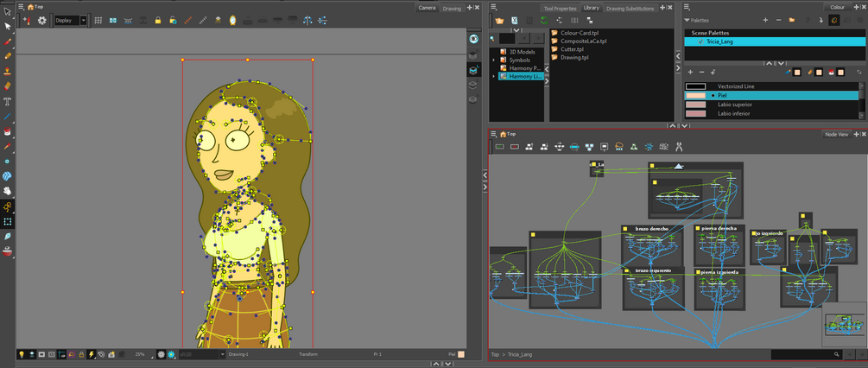
Task: Open the Camera view panel menu
Action: pyautogui.click(x=21, y=7)
